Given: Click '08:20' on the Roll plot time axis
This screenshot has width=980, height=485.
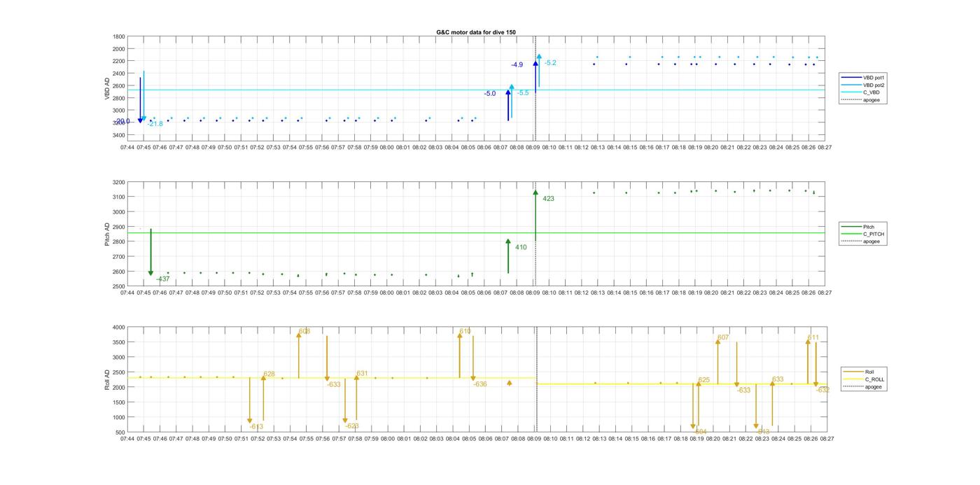Looking at the screenshot, I should (713, 439).
